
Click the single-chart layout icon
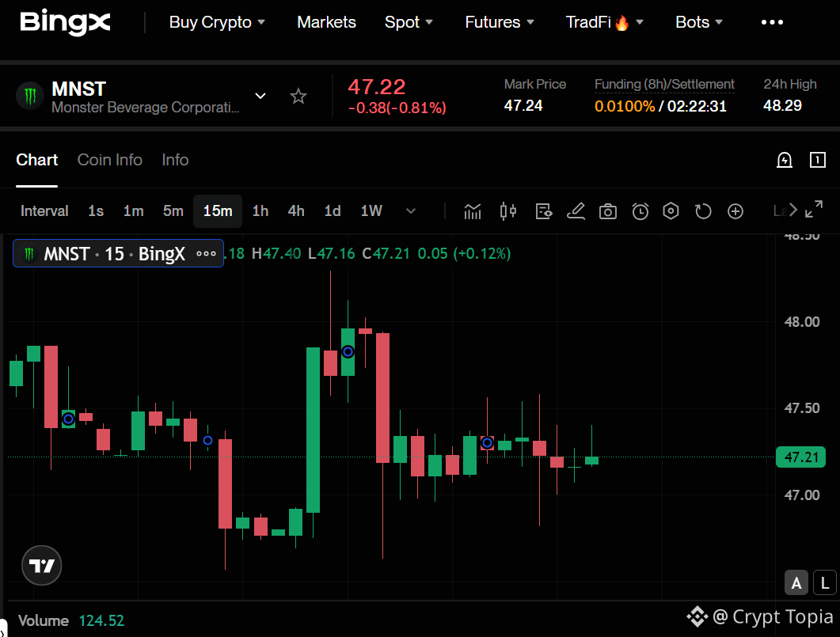[818, 160]
